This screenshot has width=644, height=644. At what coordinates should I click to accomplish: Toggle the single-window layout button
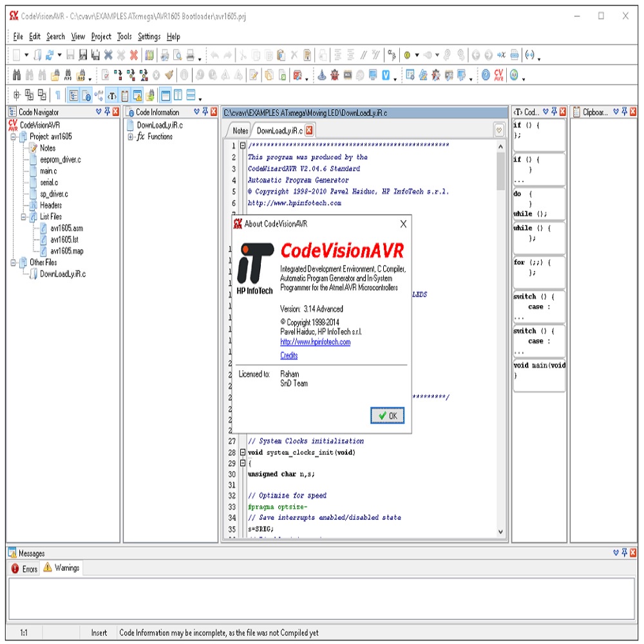[x=166, y=96]
